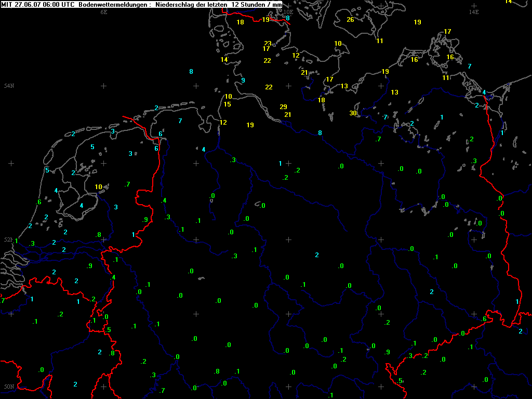Click the 6E longitude label
Viewport: 532px width, 399px height.
[103, 11]
